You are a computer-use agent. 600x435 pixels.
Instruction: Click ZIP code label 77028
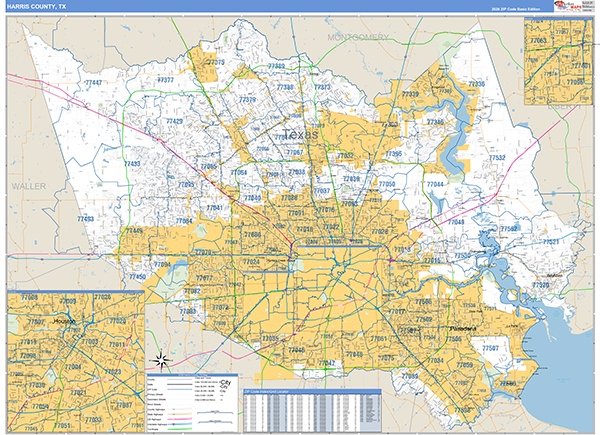(x=380, y=231)
